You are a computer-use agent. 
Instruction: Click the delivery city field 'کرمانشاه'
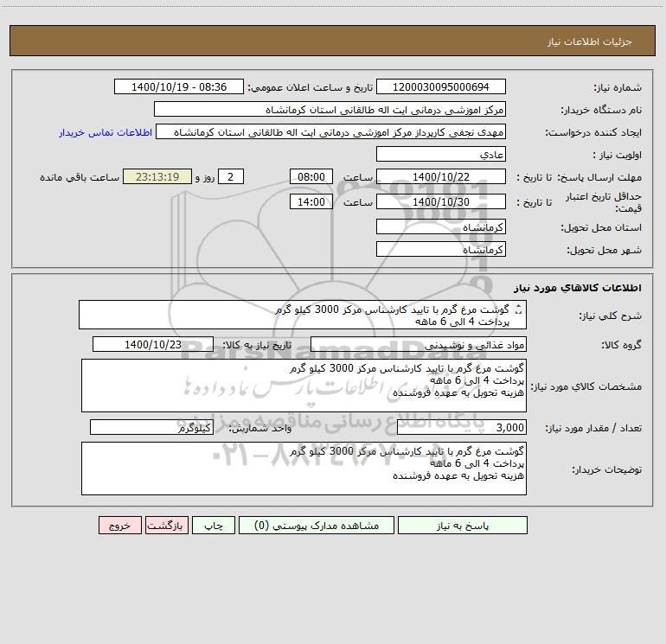point(441,249)
